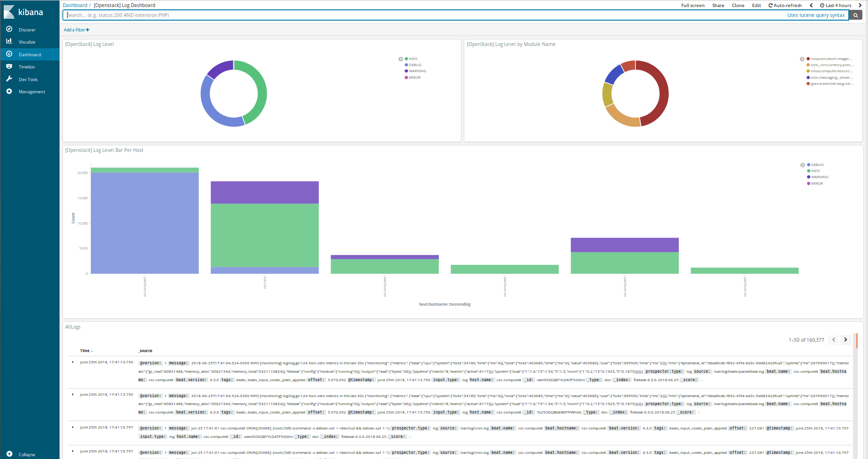This screenshot has width=868, height=459.
Task: Toggle the ERROR legend in Log Level Bar chart
Action: click(x=816, y=183)
